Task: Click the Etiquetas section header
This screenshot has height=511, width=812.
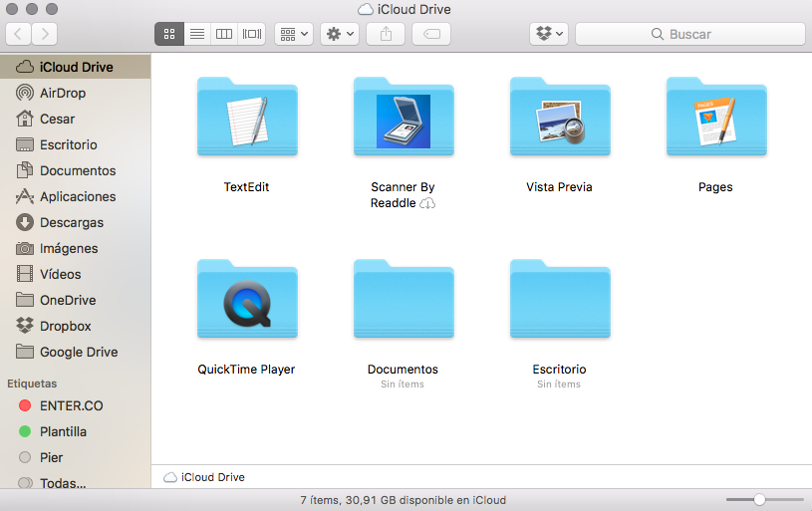Action: click(x=32, y=383)
